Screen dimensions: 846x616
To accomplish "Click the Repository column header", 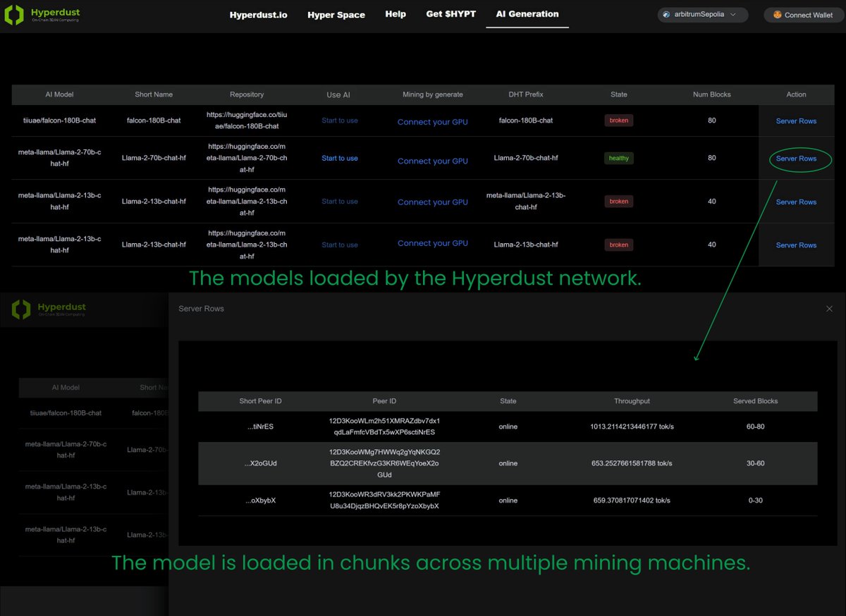I will coord(247,94).
